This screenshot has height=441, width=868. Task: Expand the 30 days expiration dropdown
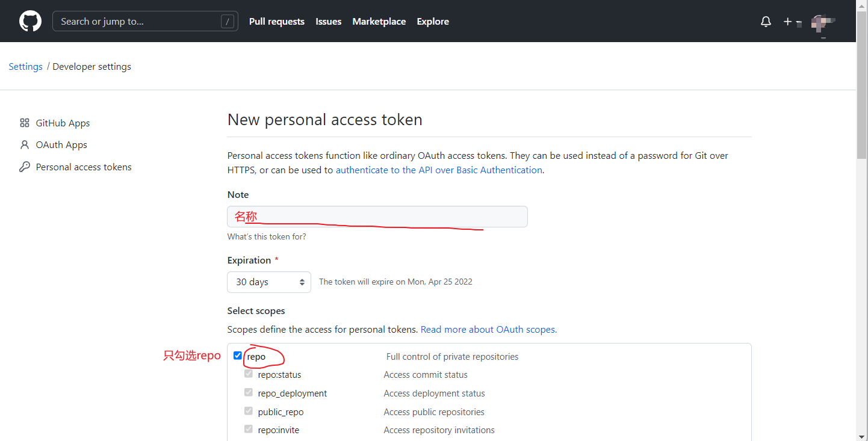[x=269, y=282]
